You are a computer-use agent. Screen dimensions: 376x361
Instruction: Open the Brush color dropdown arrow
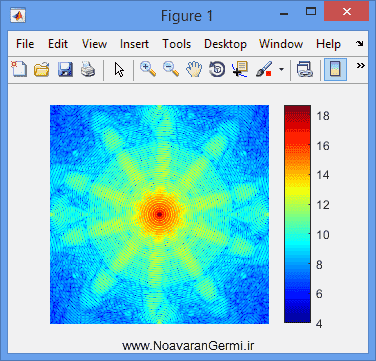pos(281,70)
